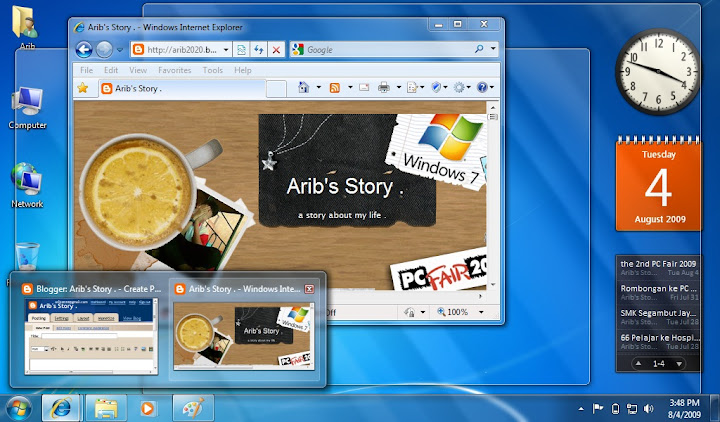The width and height of the screenshot is (720, 422).
Task: Open the Tools menu
Action: [x=213, y=70]
